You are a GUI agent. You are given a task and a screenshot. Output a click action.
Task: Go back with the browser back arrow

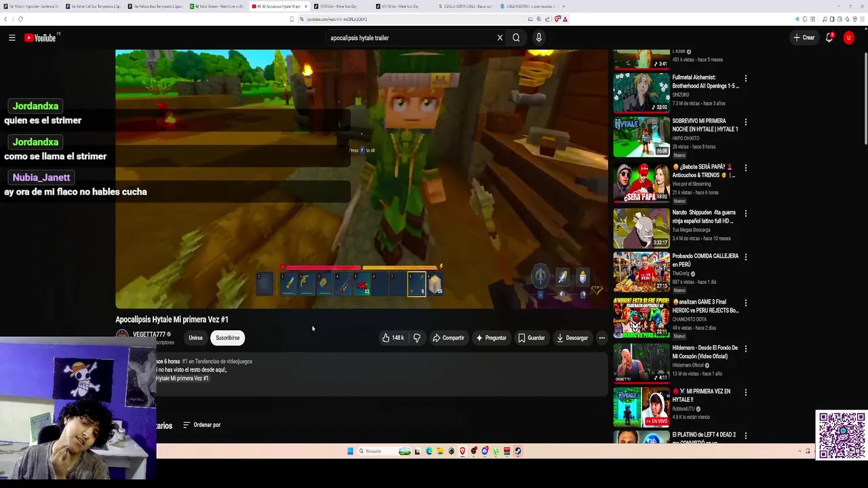click(5, 19)
